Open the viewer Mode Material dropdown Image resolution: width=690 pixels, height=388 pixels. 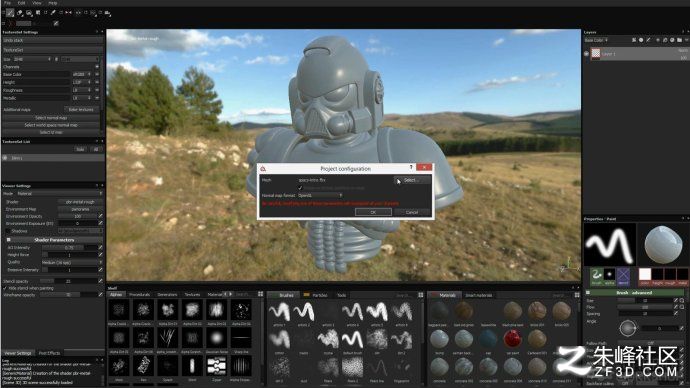pos(59,194)
